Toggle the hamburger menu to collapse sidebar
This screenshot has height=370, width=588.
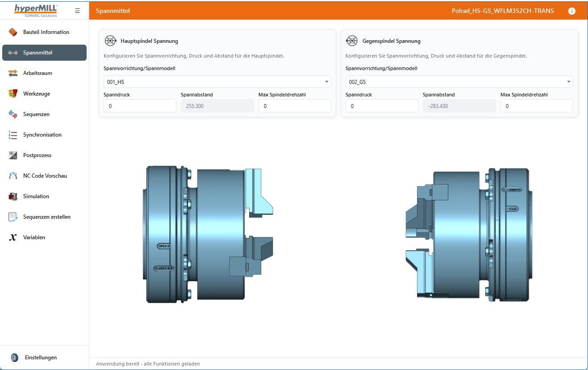tap(77, 11)
